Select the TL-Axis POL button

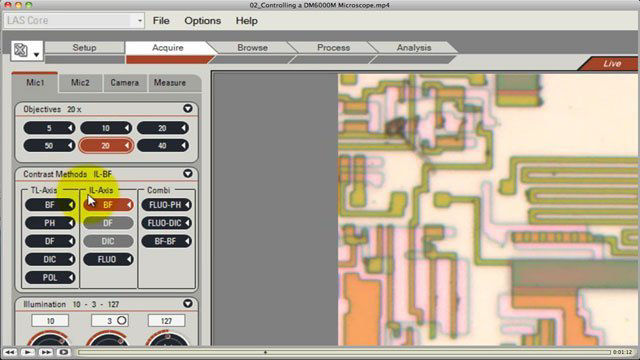pyautogui.click(x=50, y=278)
